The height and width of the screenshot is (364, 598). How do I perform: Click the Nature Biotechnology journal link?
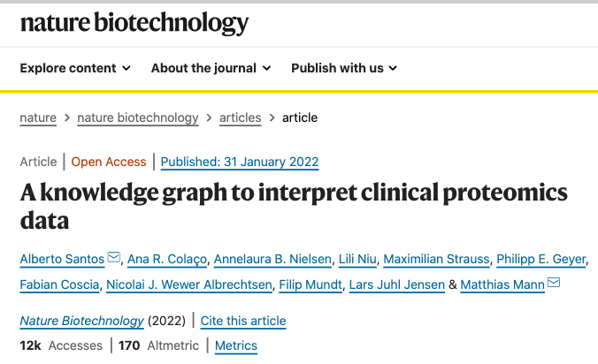[81, 321]
